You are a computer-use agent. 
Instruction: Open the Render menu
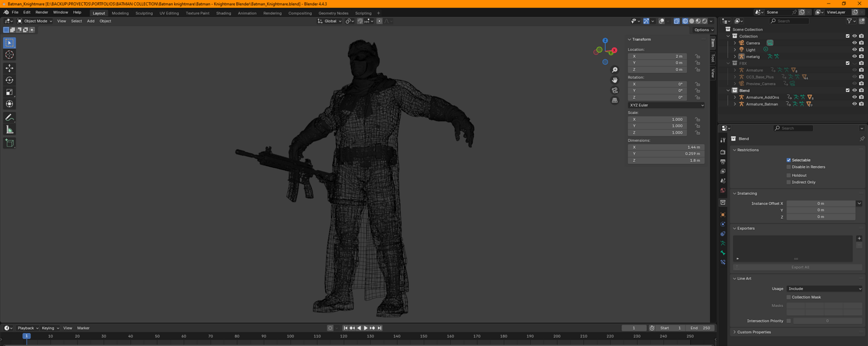[x=42, y=12]
